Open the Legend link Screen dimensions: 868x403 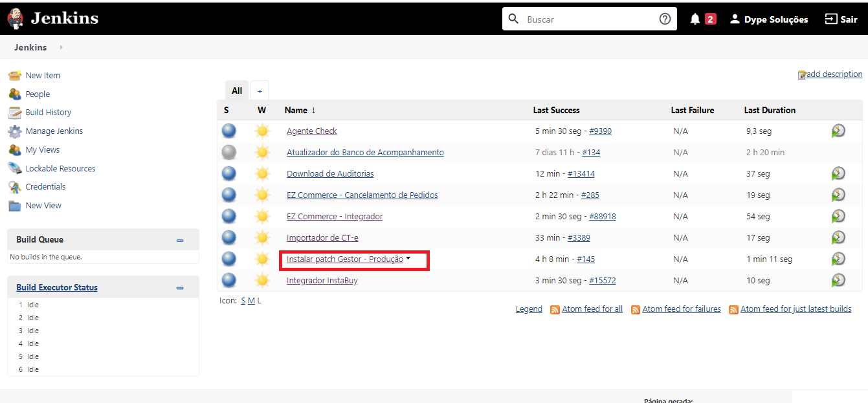click(529, 309)
